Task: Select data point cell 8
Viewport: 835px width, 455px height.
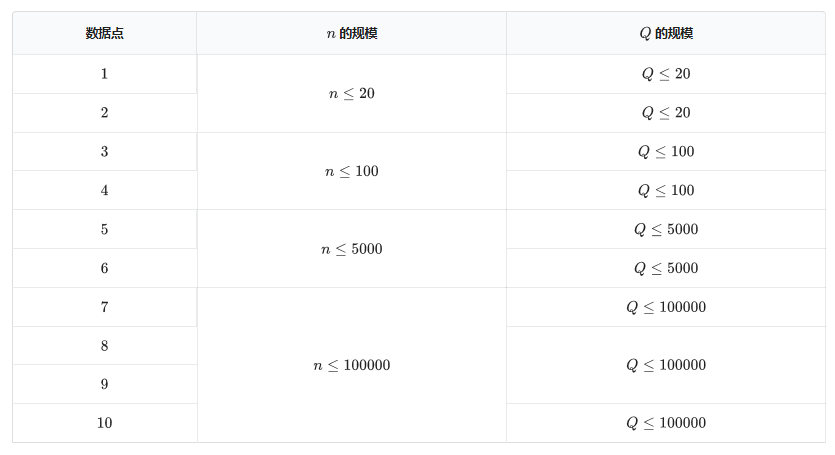Action: coord(104,346)
